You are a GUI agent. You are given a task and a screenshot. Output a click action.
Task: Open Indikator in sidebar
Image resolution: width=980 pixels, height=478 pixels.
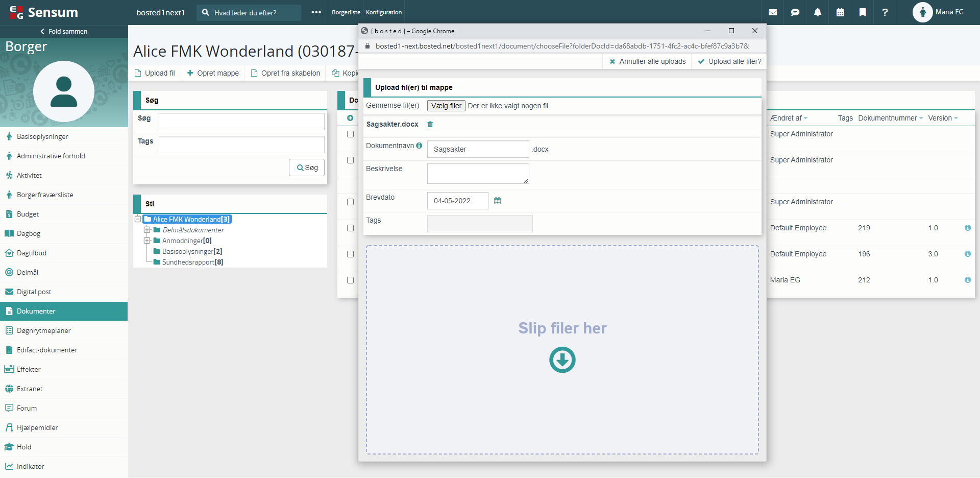(x=64, y=466)
